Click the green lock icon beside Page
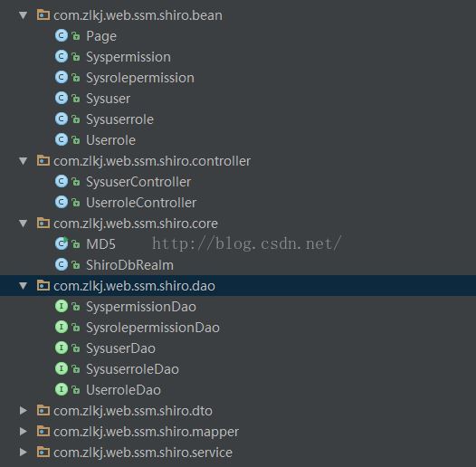This screenshot has height=467, width=476. [x=76, y=36]
